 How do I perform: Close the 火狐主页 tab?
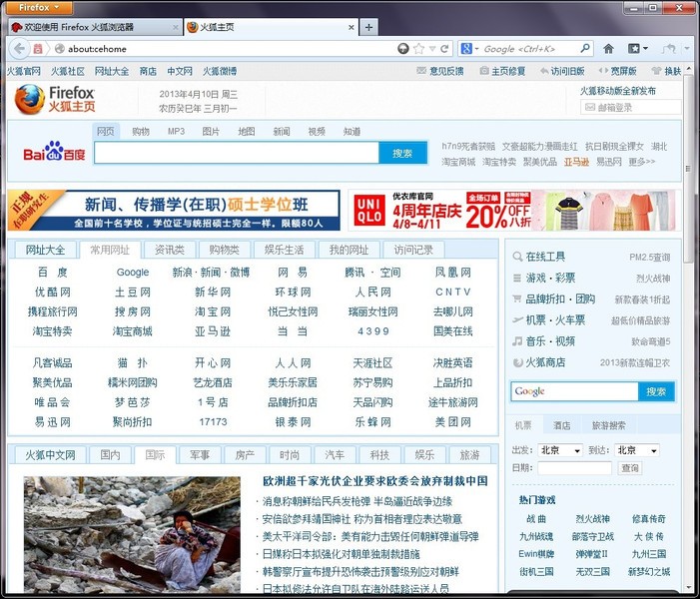click(351, 27)
